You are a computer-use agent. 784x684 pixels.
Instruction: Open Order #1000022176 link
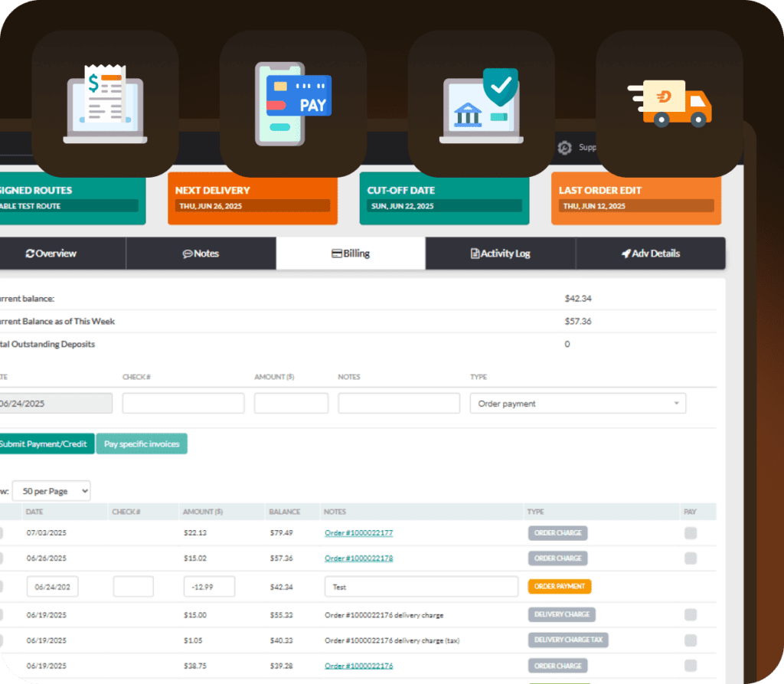coord(358,666)
